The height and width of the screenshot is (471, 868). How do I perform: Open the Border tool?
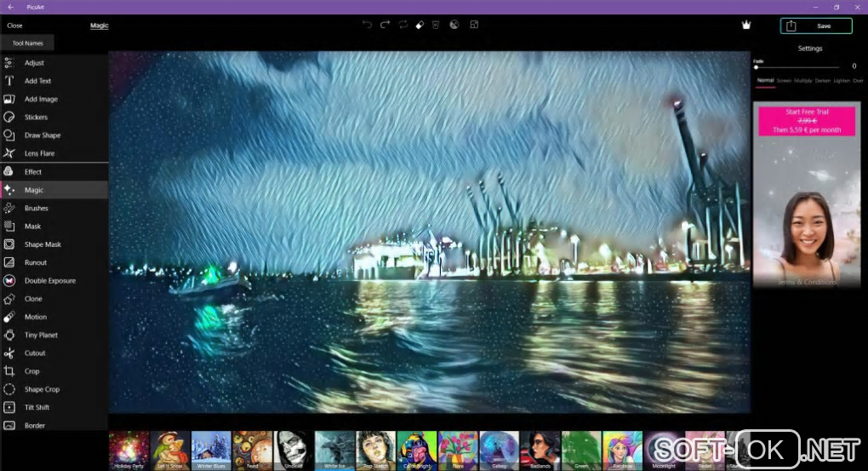click(54, 426)
